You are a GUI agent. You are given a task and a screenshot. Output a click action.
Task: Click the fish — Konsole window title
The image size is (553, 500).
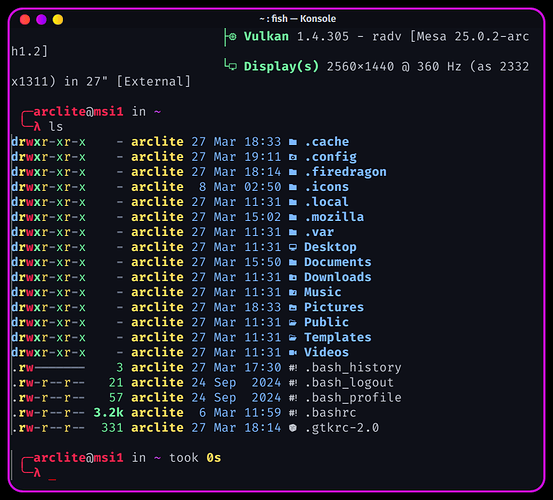(x=298, y=19)
